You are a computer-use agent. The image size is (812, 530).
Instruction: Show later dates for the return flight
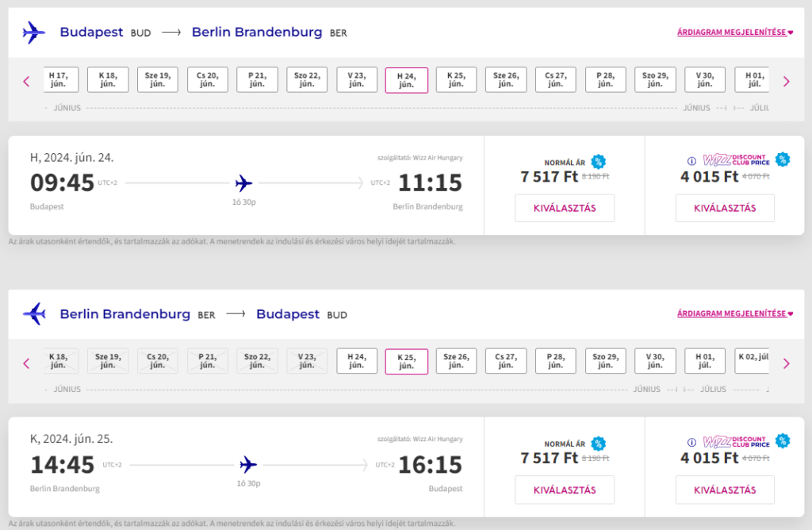pos(786,363)
